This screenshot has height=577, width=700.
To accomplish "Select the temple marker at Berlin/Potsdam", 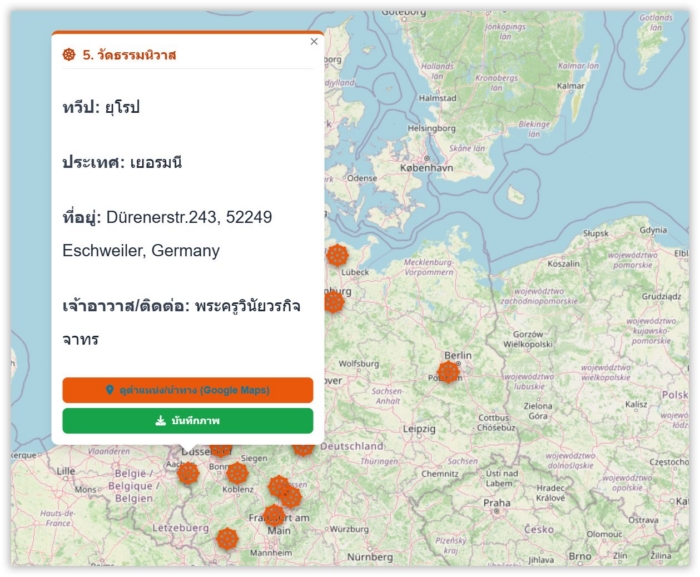I will [448, 372].
